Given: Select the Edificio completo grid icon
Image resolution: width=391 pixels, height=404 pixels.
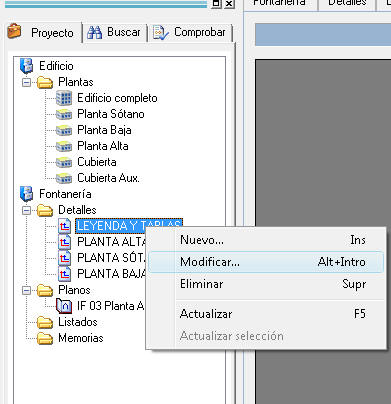Looking at the screenshot, I should click(x=64, y=98).
